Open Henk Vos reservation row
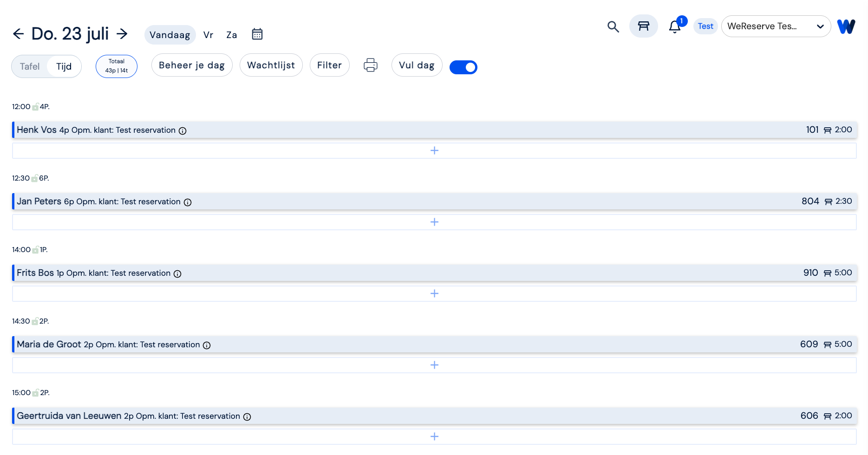Screen dimensions: 868x455 [434, 130]
